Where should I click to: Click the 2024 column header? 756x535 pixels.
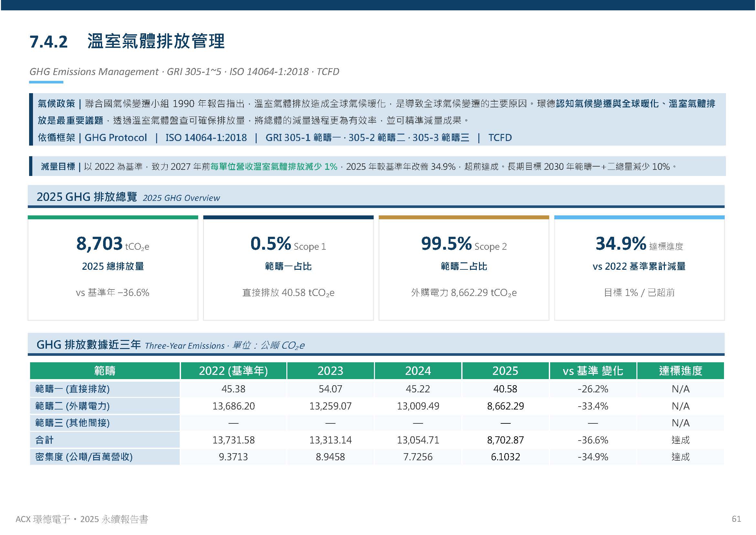point(418,371)
